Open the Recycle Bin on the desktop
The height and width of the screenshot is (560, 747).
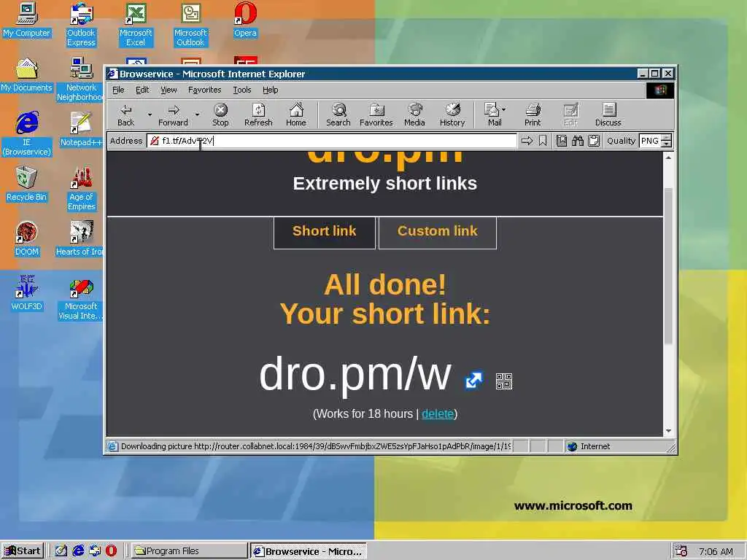coord(27,184)
